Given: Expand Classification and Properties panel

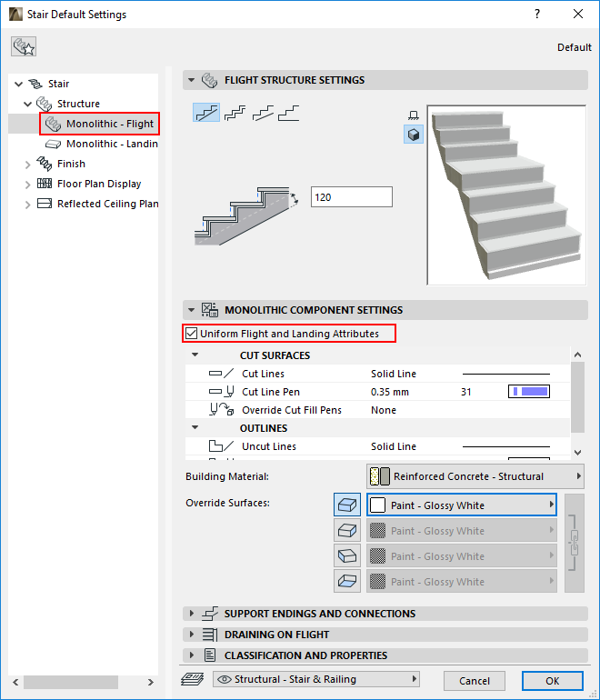Looking at the screenshot, I should pyautogui.click(x=192, y=655).
